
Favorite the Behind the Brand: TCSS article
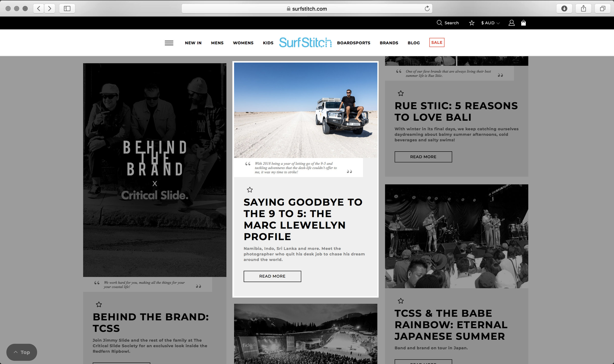99,304
